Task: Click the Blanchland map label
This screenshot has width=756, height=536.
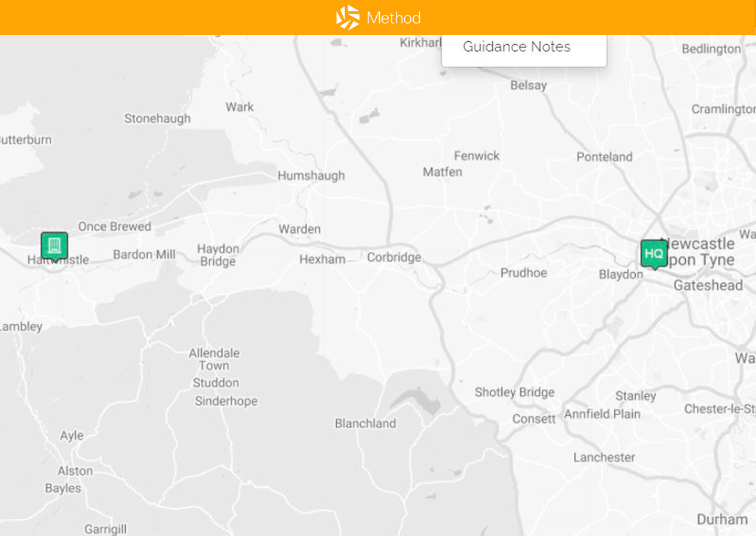Action: [365, 424]
